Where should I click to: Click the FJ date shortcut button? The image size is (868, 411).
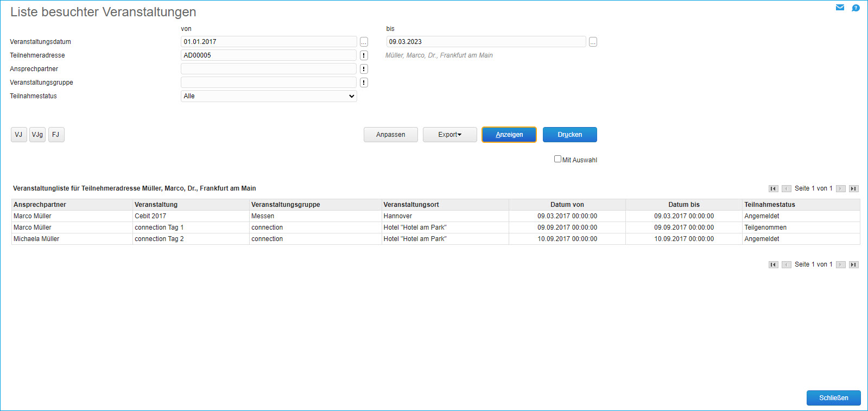click(x=56, y=135)
